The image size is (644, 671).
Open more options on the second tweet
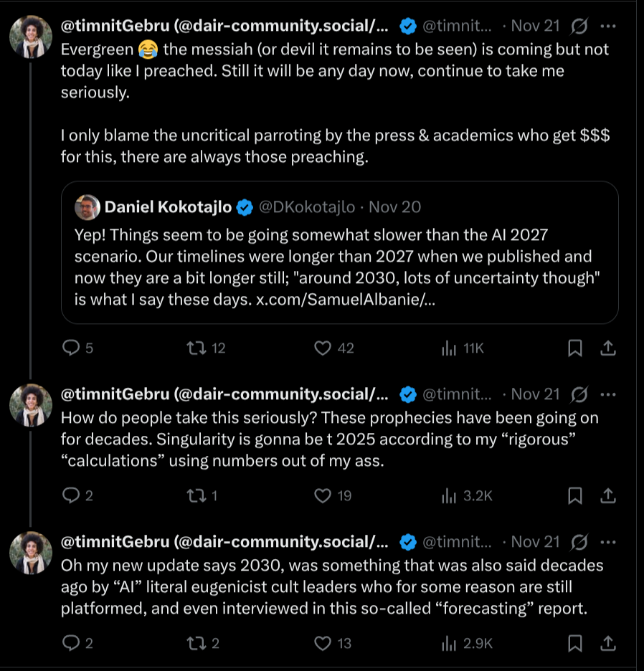pos(607,394)
